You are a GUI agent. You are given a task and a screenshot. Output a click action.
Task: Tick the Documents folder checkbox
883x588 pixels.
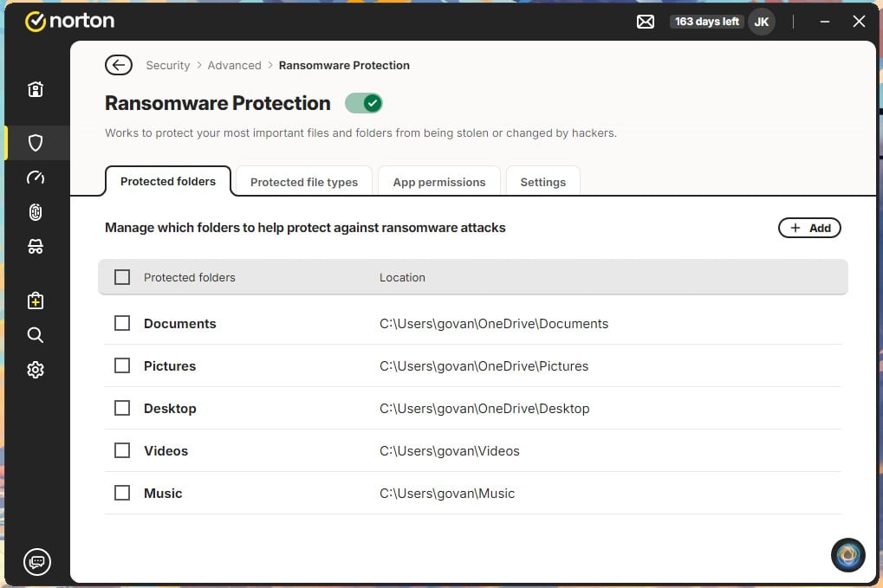tap(122, 323)
